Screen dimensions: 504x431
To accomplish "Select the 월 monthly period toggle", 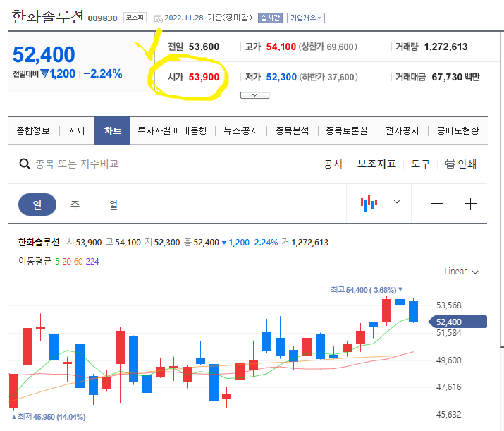I will pyautogui.click(x=113, y=205).
